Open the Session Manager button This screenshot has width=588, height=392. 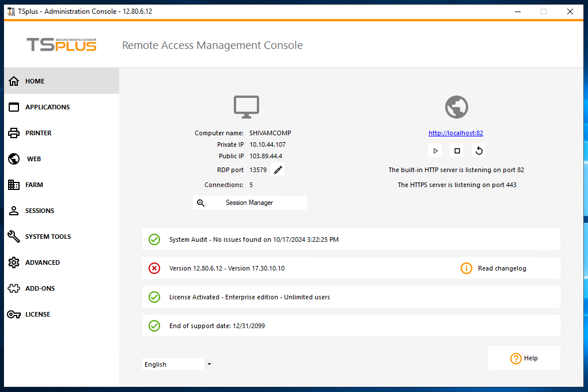(x=250, y=203)
